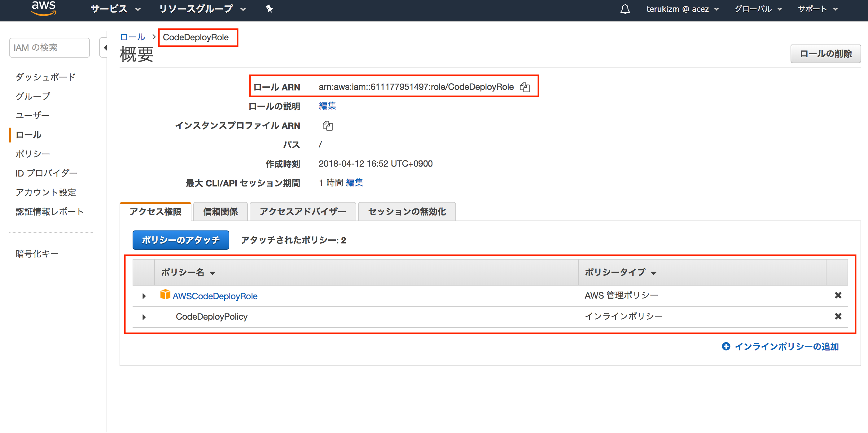The height and width of the screenshot is (433, 868).
Task: Click the plus icon for adding inline policy
Action: (x=726, y=346)
